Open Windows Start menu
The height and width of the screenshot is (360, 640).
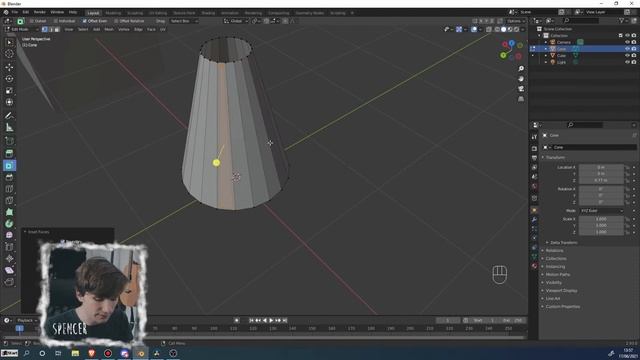[9, 353]
